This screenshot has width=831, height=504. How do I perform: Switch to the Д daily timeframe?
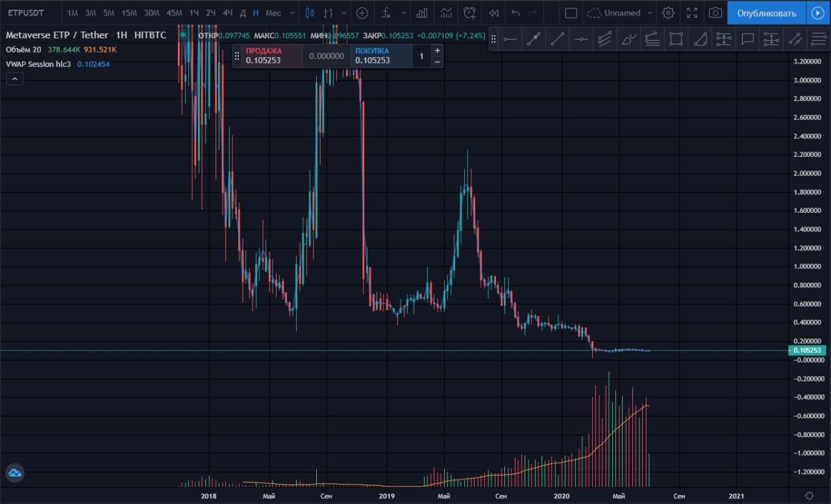tap(242, 13)
